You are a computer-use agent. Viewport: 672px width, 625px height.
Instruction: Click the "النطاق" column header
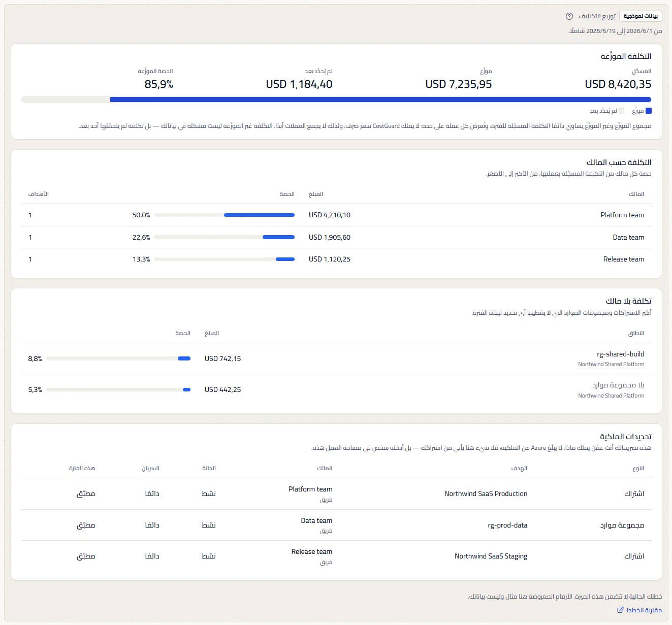tap(636, 333)
